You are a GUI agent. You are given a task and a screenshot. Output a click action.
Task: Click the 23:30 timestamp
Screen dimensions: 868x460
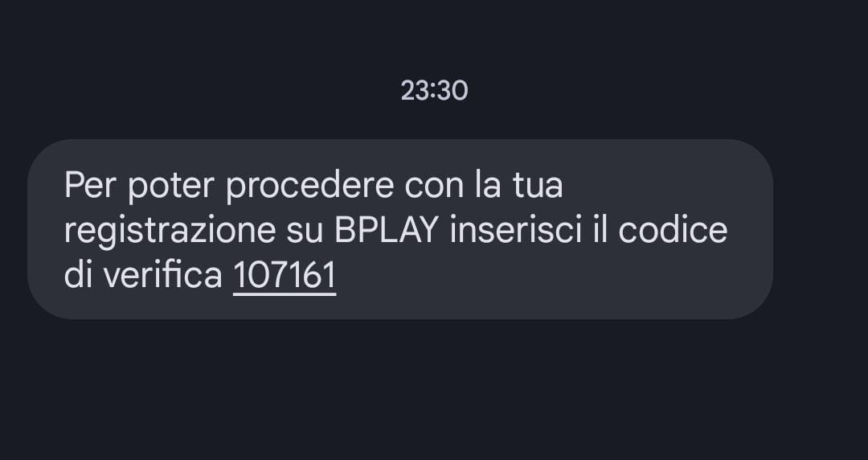434,90
